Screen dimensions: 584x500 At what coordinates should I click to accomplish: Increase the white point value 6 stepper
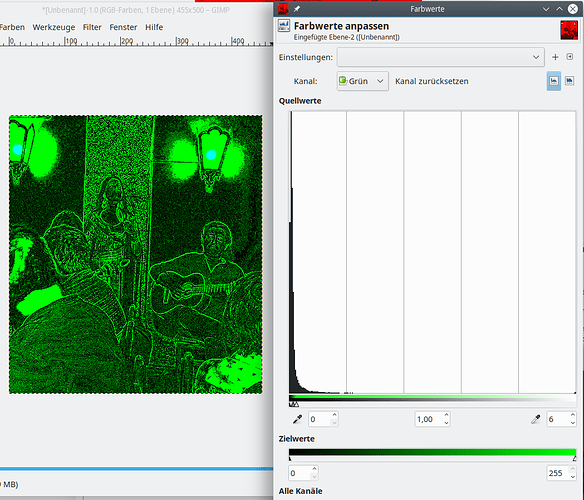click(x=573, y=415)
